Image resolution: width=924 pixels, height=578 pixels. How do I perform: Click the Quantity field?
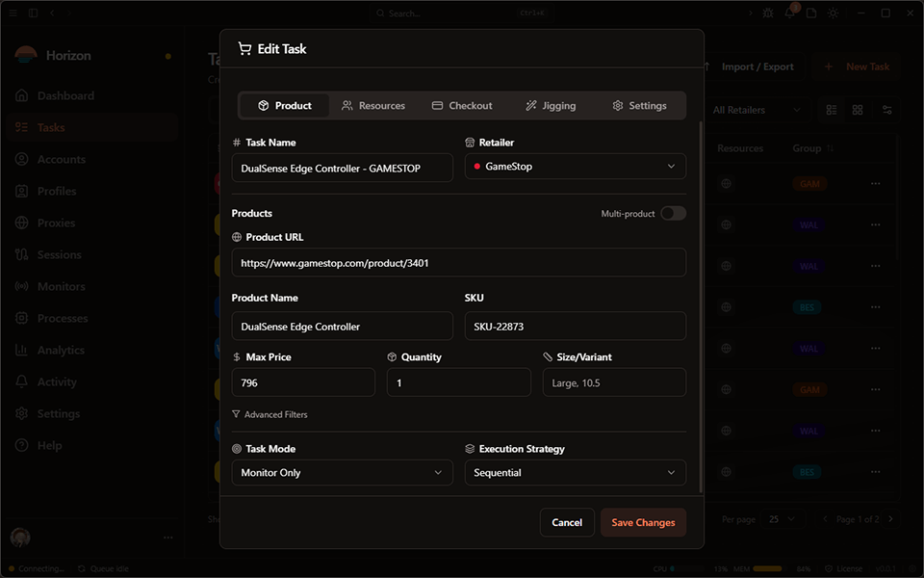(x=458, y=382)
